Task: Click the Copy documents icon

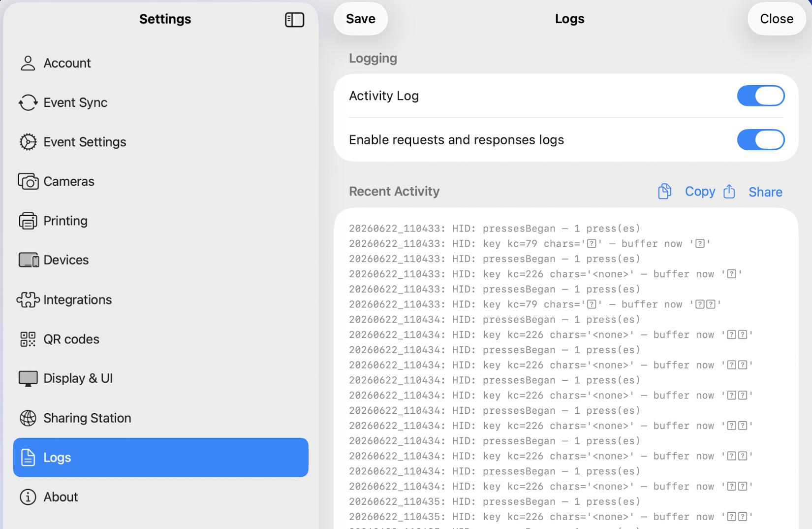Action: 665,191
